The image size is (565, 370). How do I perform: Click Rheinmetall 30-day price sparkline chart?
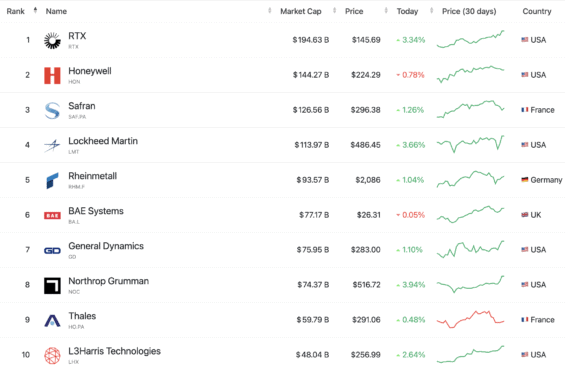point(470,179)
